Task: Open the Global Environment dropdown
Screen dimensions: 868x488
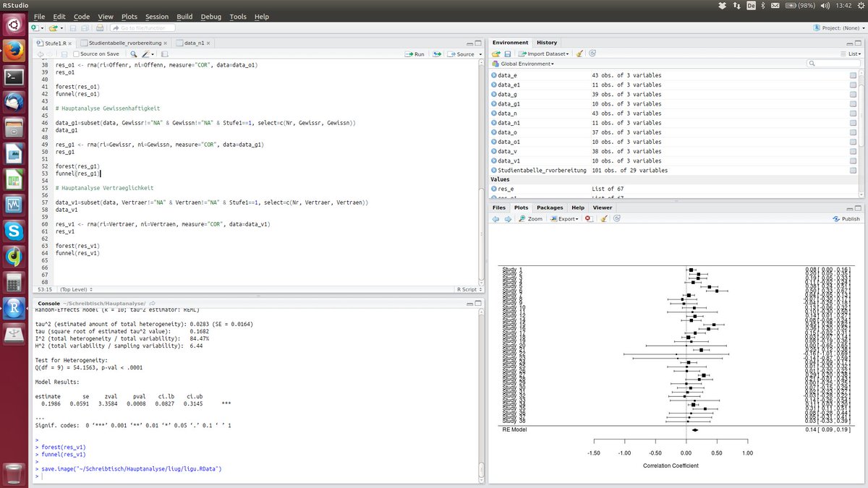Action: click(x=527, y=64)
